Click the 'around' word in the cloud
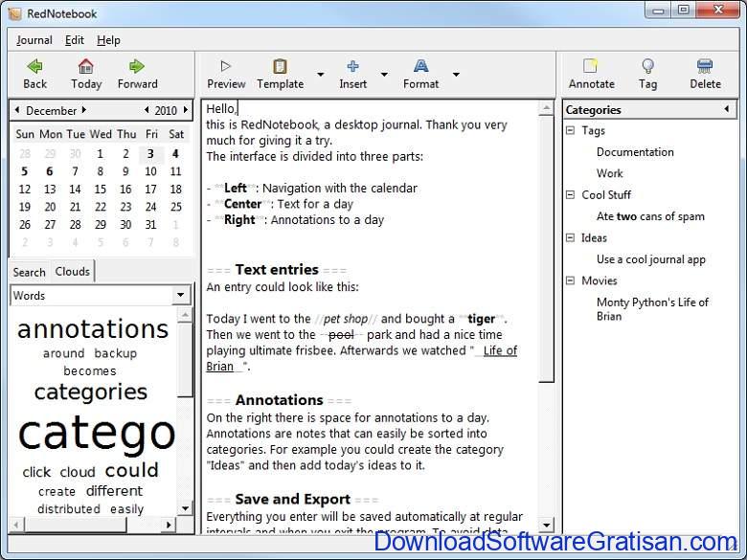747x560 pixels. [63, 353]
